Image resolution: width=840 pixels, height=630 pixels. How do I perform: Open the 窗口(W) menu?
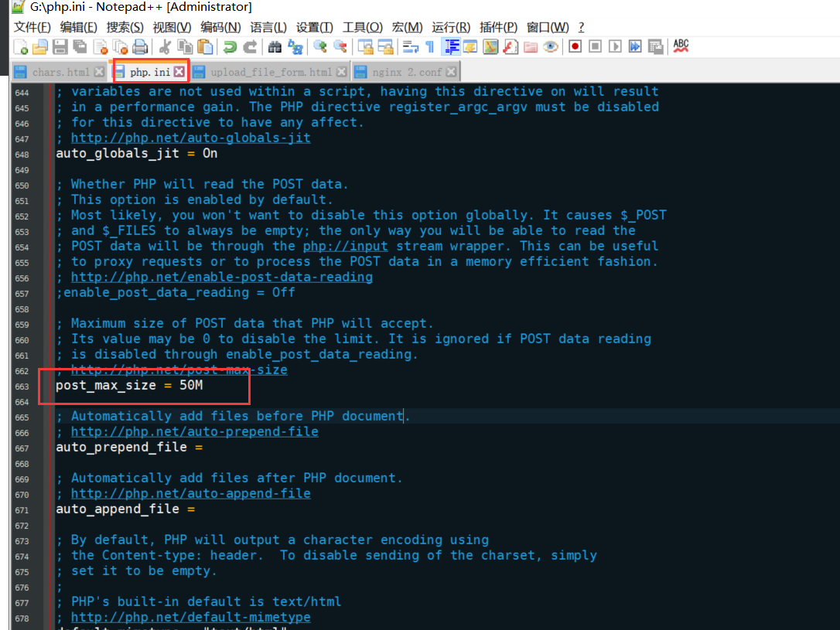tap(548, 27)
